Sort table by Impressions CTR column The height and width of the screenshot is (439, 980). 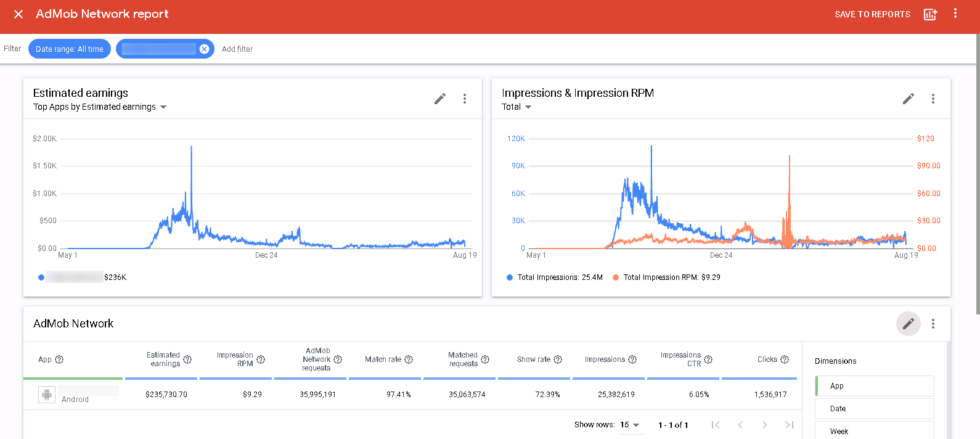[x=680, y=359]
